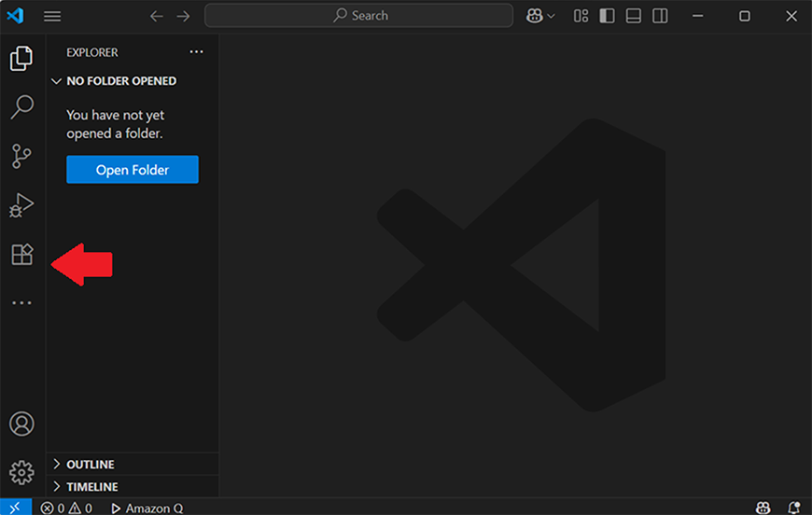The image size is (812, 515).
Task: Open the Source Control view
Action: [x=21, y=157]
